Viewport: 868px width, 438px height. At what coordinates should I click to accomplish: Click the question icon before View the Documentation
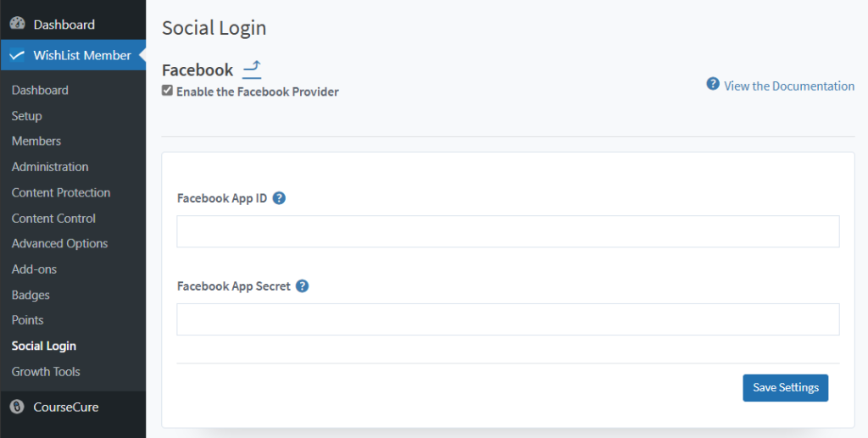713,84
